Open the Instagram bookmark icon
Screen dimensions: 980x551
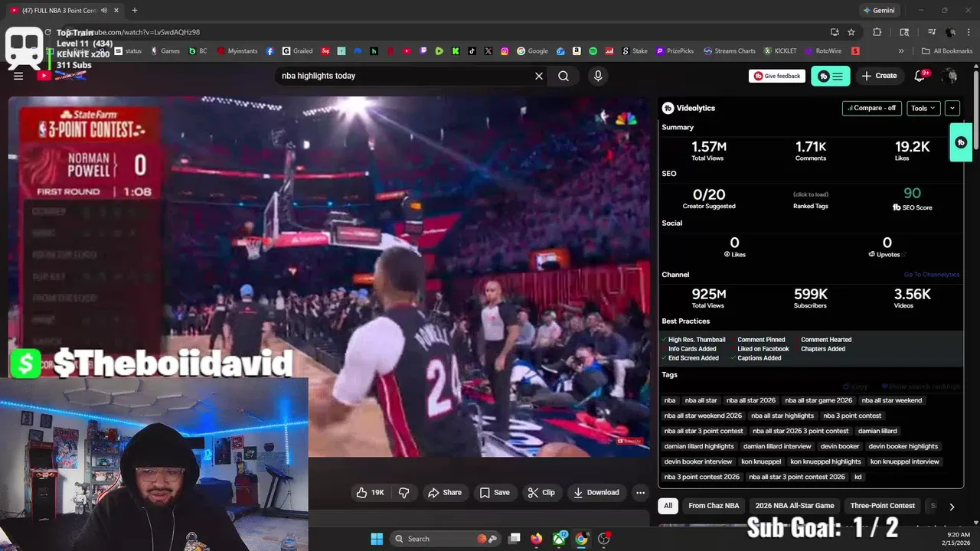coord(505,51)
